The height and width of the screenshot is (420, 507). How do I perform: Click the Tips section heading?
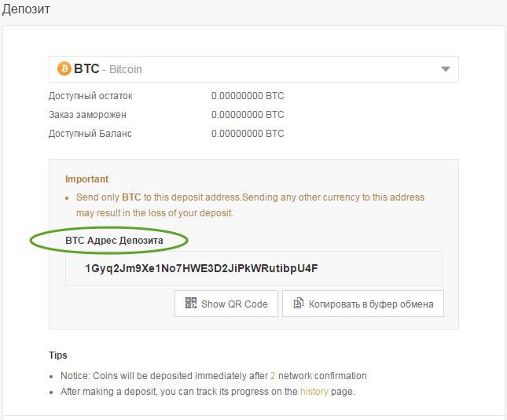click(58, 356)
